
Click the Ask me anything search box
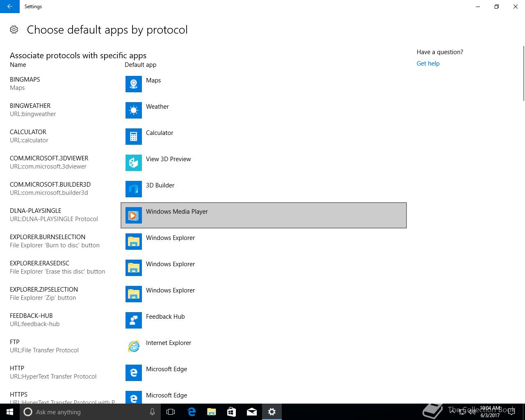click(90, 412)
